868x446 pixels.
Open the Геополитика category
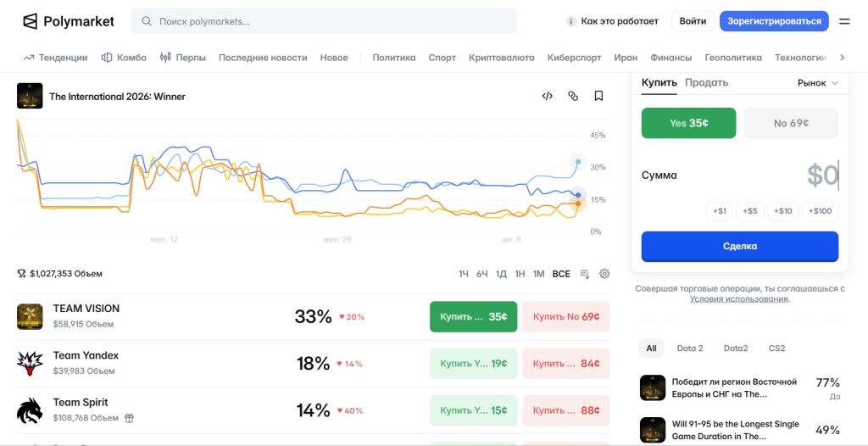733,58
